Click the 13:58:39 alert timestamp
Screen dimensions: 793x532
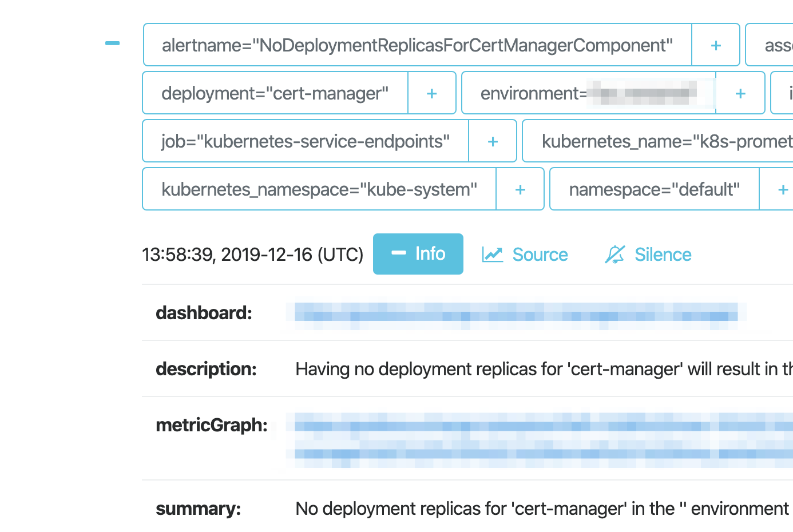pos(252,254)
